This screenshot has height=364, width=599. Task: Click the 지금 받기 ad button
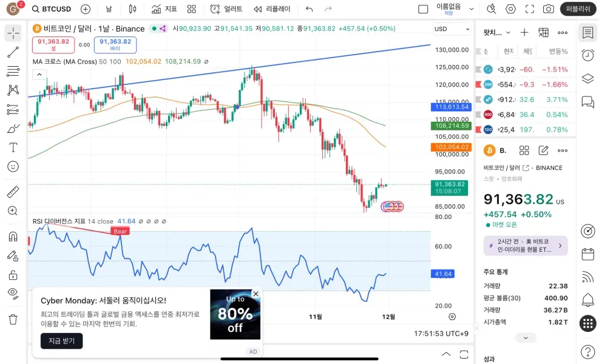click(x=61, y=341)
